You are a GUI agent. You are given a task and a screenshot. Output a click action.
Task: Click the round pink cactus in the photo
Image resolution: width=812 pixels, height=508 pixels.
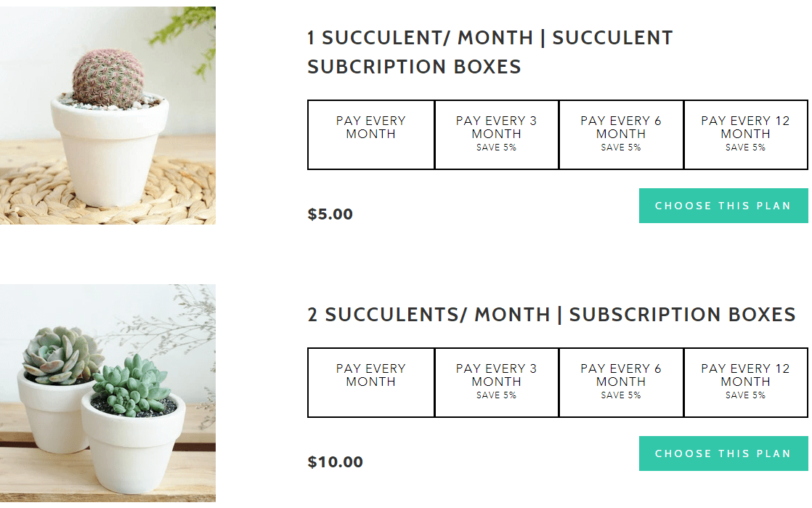[108, 78]
